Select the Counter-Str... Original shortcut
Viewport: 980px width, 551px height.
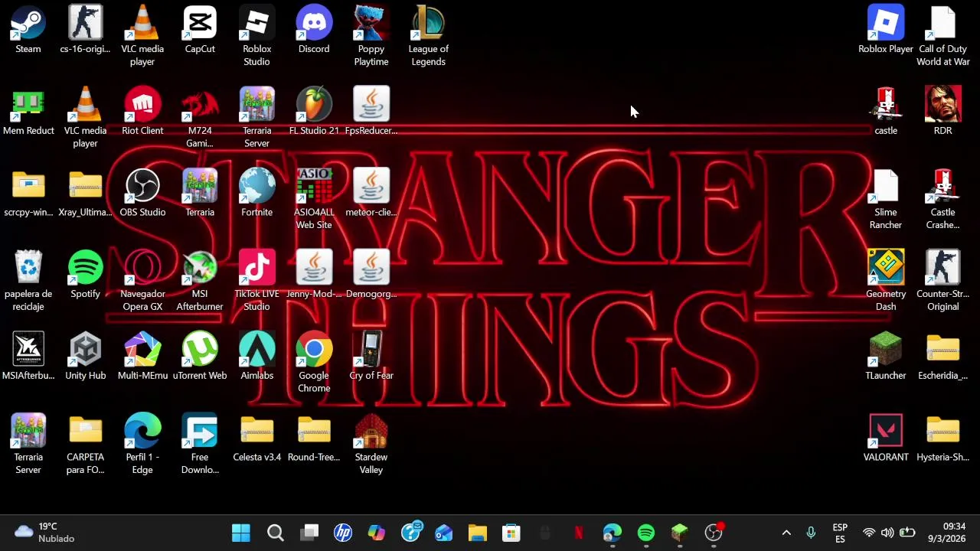click(x=943, y=281)
